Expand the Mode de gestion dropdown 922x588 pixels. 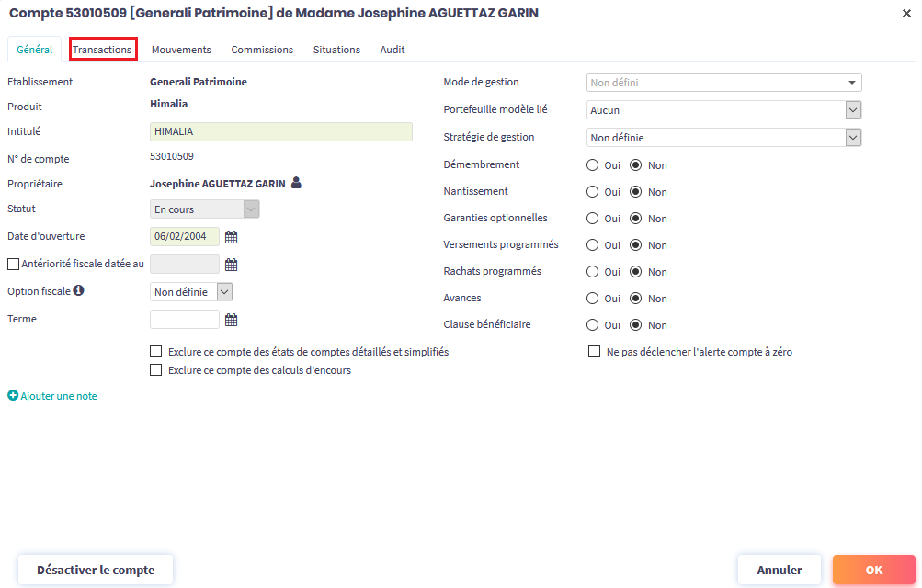click(x=723, y=83)
